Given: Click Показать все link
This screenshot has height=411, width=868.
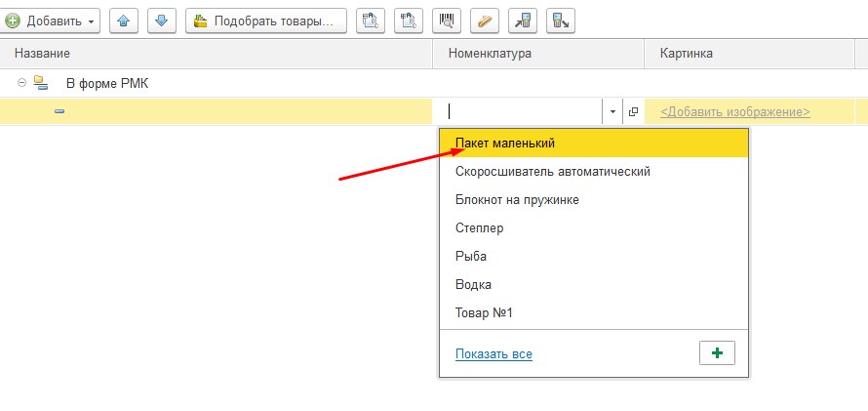Looking at the screenshot, I should coord(493,354).
